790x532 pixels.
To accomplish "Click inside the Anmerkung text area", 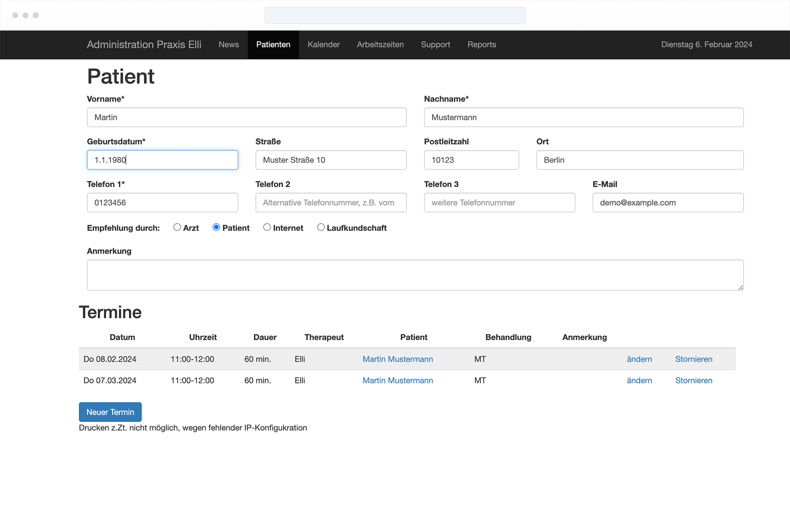I will click(414, 275).
